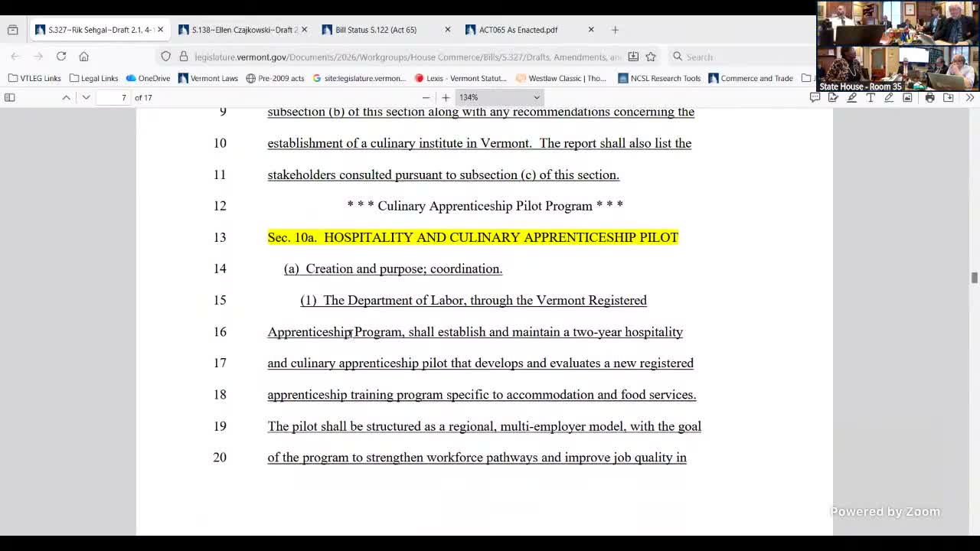Open the Westlaw Classic bookmark
Screen dimensions: 980x551
(x=561, y=78)
